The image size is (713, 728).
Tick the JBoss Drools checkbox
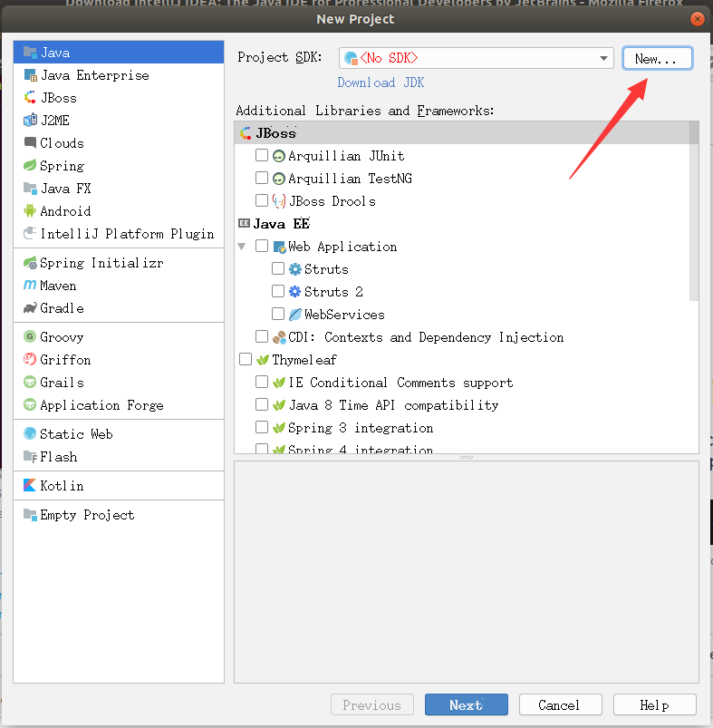(262, 200)
